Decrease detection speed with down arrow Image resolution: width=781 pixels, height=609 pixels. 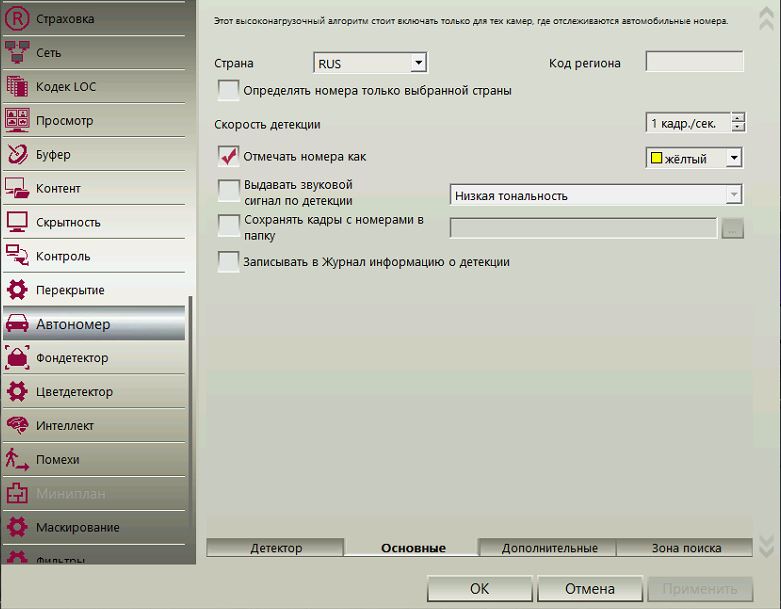738,127
